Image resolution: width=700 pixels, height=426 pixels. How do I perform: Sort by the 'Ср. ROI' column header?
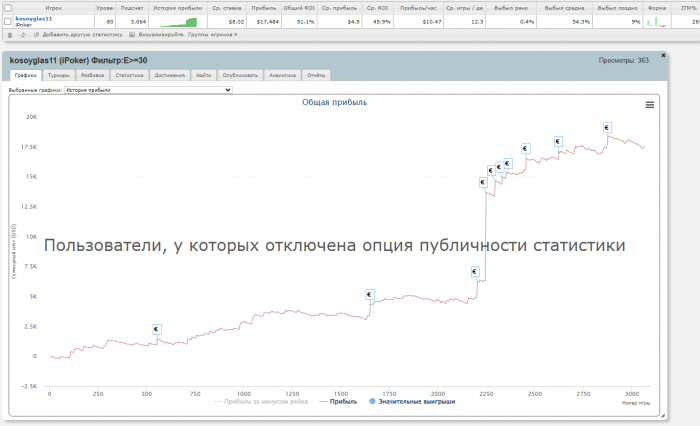378,8
